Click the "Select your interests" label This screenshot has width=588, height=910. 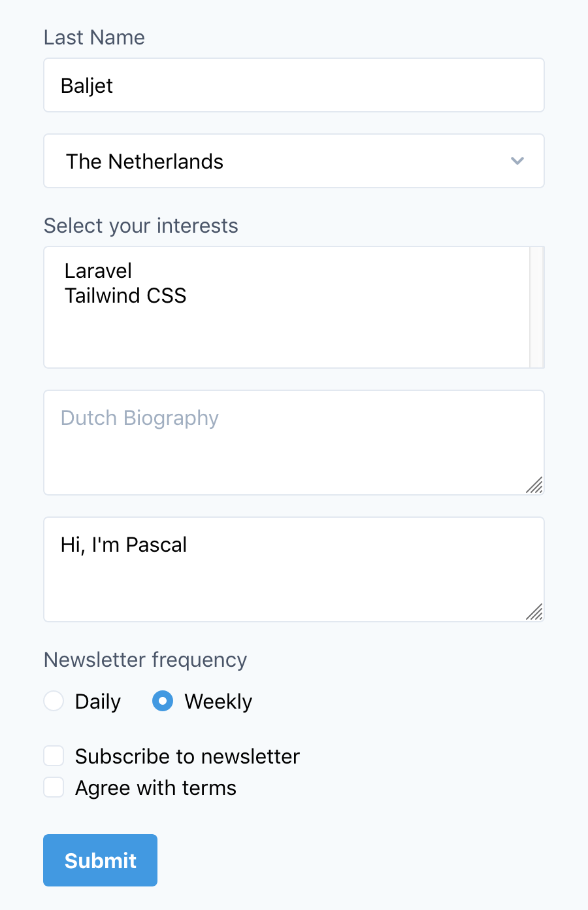(x=140, y=226)
